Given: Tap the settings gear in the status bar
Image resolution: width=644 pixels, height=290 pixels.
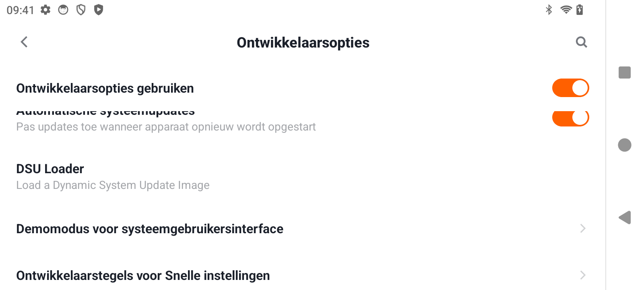Looking at the screenshot, I should (x=45, y=10).
